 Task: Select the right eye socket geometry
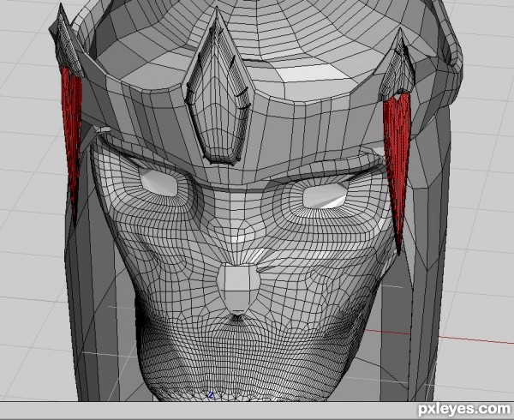coord(325,195)
